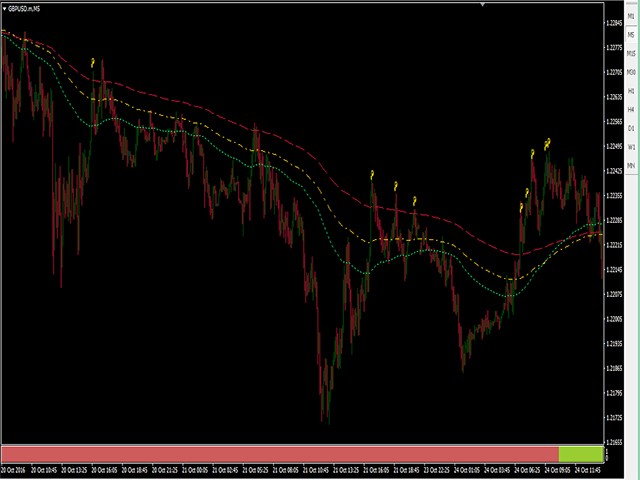The width and height of the screenshot is (640, 480).
Task: Click the 20 Oct 2016 date label
Action: coord(13,470)
